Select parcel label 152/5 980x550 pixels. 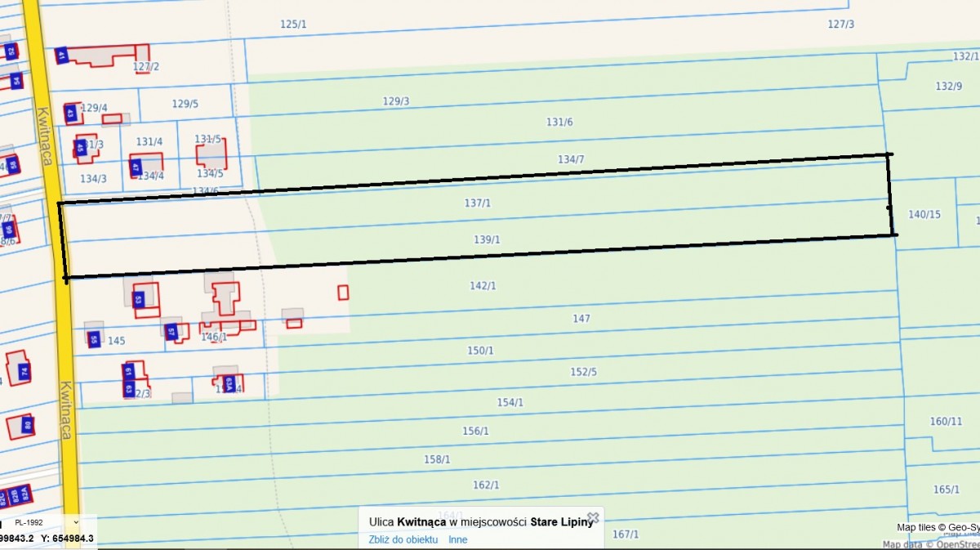coord(584,373)
